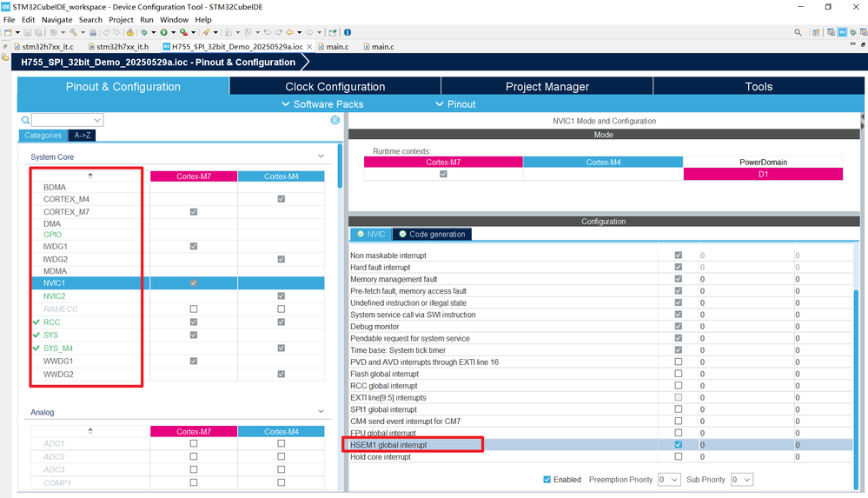Screen dimensions: 868x498
Task: Open the Window menu
Action: [x=174, y=19]
